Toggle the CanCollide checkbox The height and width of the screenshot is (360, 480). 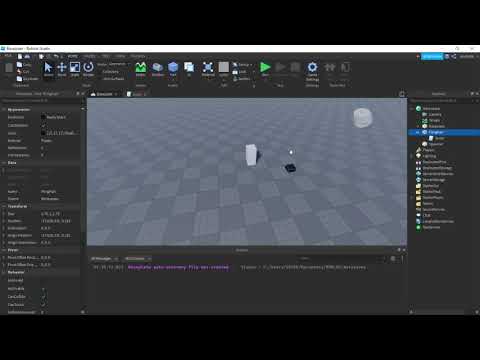tap(43, 296)
